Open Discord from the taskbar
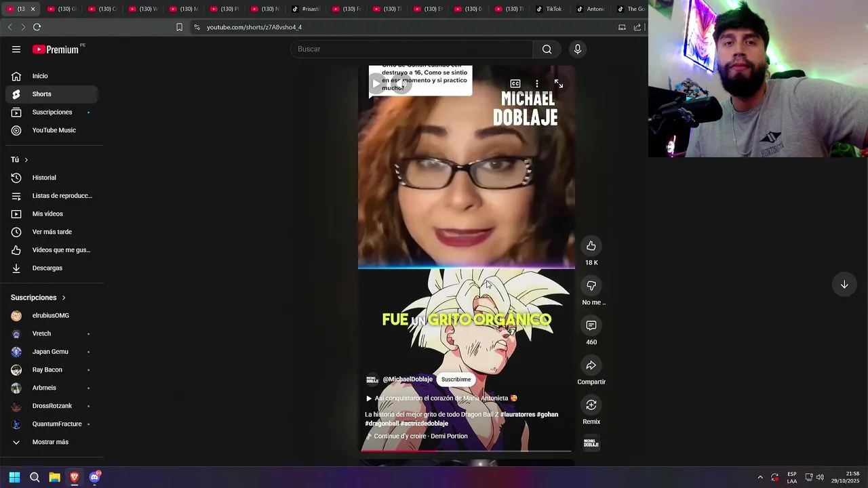This screenshot has width=868, height=488. [95, 477]
